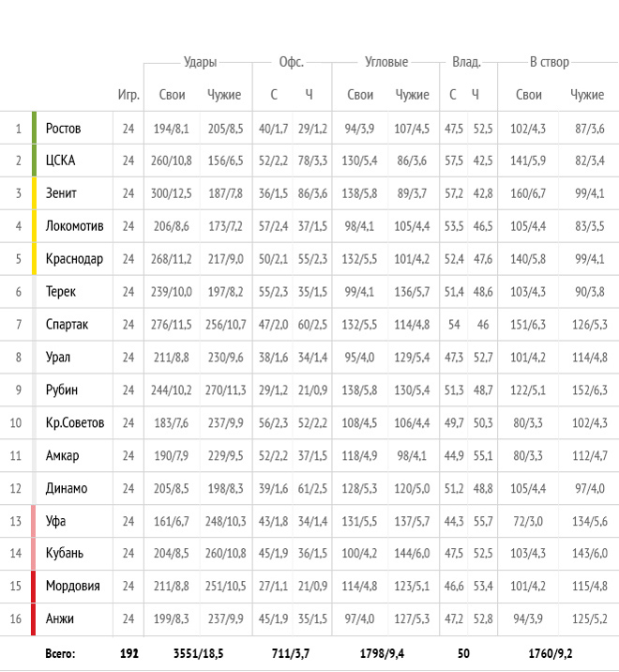Click the В створ header
619x672 pixels.
pyautogui.click(x=549, y=62)
